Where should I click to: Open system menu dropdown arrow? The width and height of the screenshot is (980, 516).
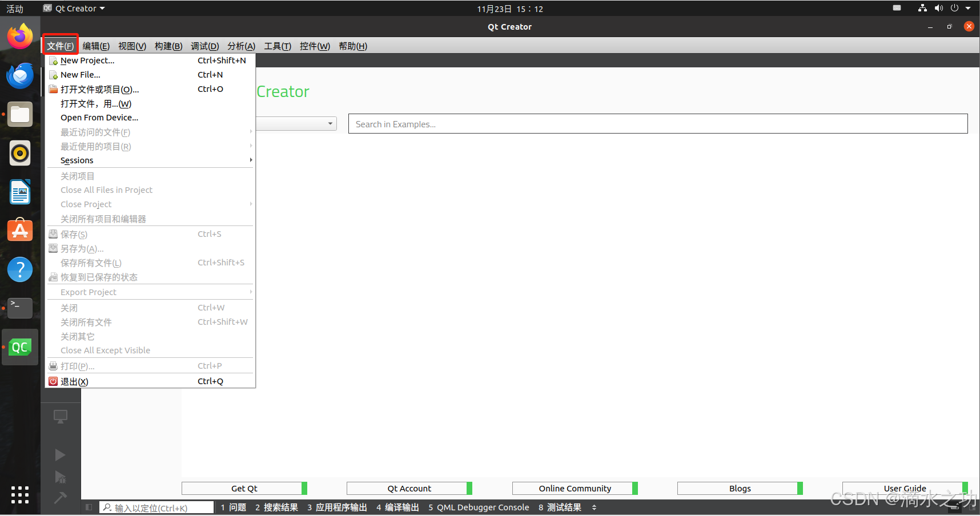tap(968, 8)
